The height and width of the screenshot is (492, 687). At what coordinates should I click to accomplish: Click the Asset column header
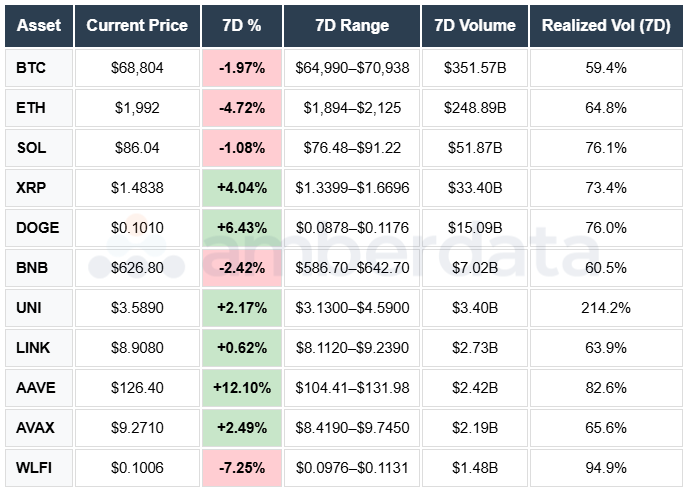pyautogui.click(x=39, y=26)
